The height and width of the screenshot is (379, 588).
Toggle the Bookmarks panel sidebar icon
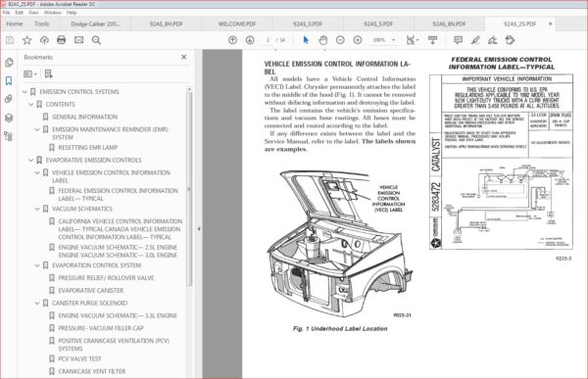[8, 80]
